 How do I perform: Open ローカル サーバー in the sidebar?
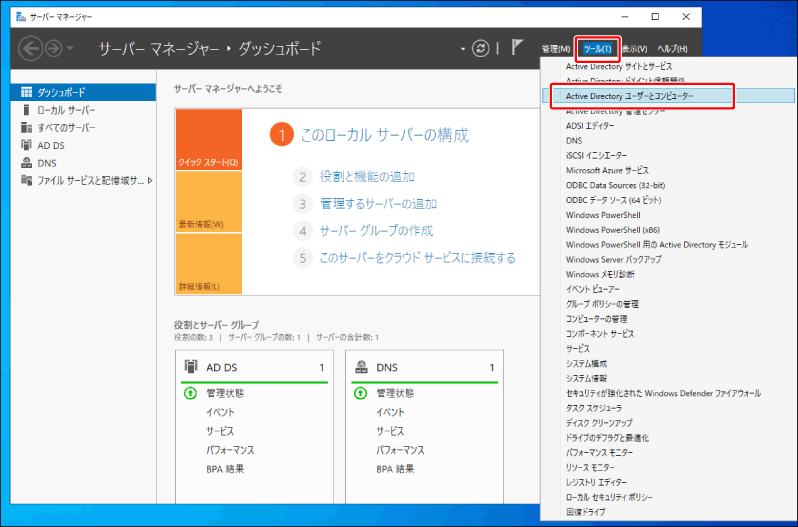pos(66,109)
